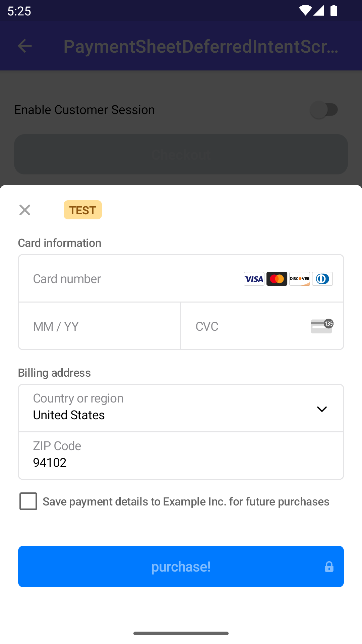
Task: Close the payment sheet with X icon
Action: 25,210
